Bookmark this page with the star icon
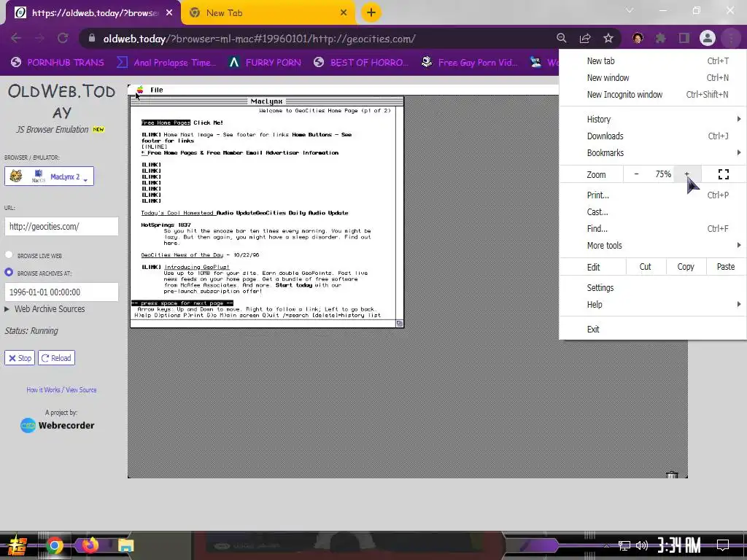 click(608, 38)
